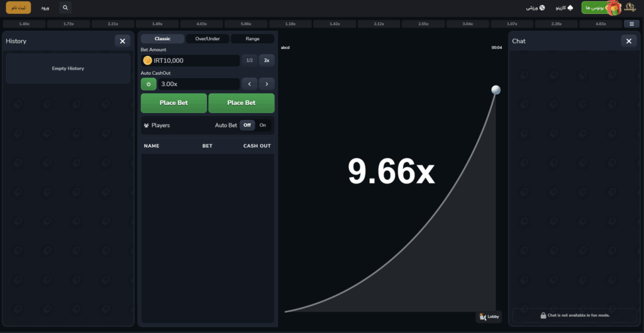Click the search magnifier icon in header
This screenshot has width=644, height=333.
(x=65, y=8)
